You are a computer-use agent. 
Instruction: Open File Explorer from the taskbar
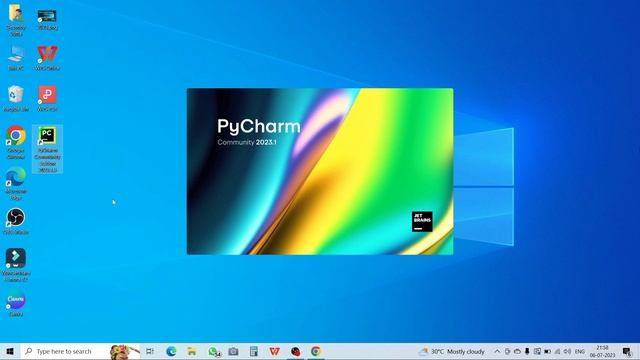click(x=192, y=351)
